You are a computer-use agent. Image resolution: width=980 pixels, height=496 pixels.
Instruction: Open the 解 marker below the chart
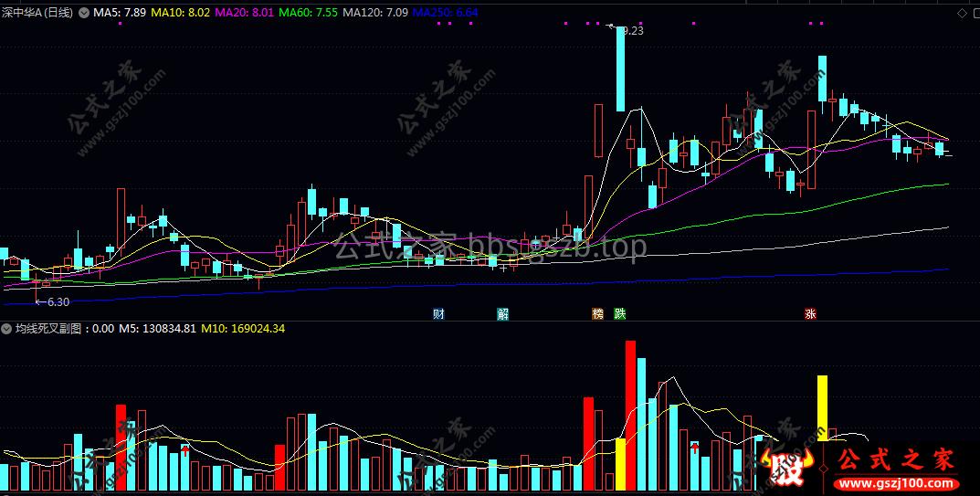(502, 314)
